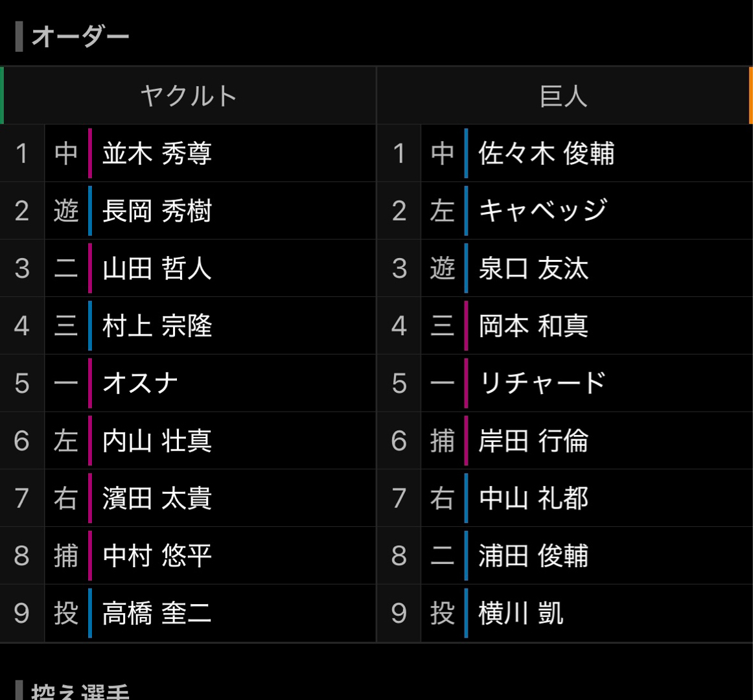Select リチャード in the batting order
Image resolution: width=753 pixels, height=700 pixels.
coord(542,383)
